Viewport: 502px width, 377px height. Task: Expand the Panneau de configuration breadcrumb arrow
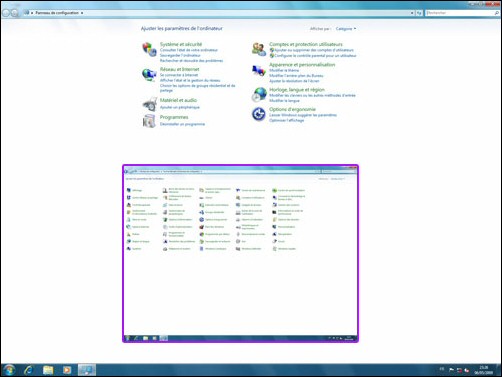82,13
